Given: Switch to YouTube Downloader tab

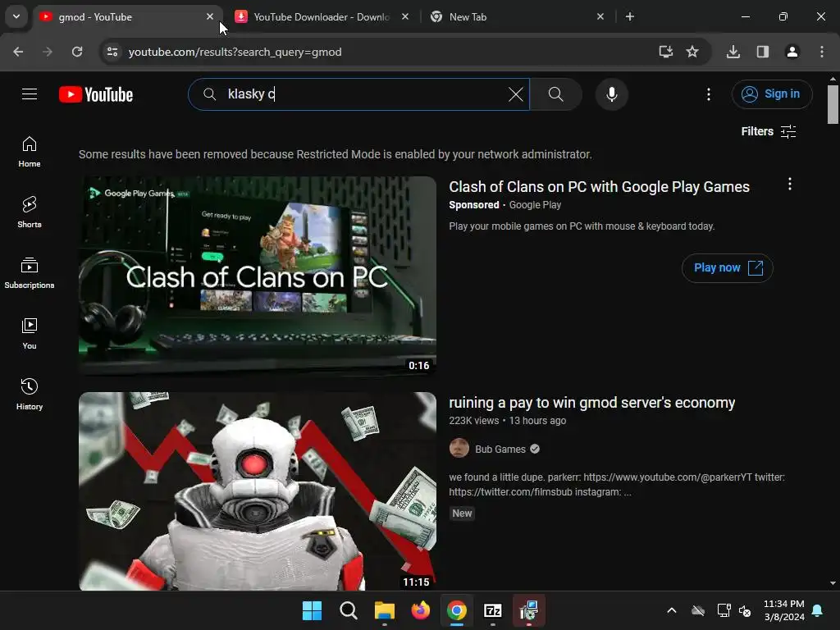Looking at the screenshot, I should pos(322,16).
